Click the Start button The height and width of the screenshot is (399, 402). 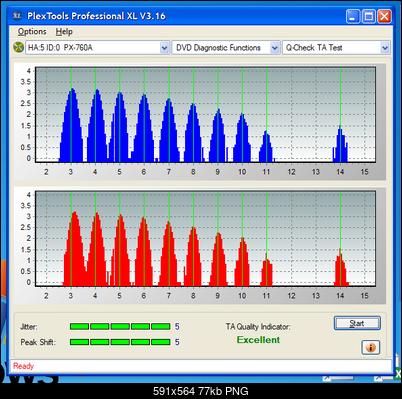coord(357,323)
